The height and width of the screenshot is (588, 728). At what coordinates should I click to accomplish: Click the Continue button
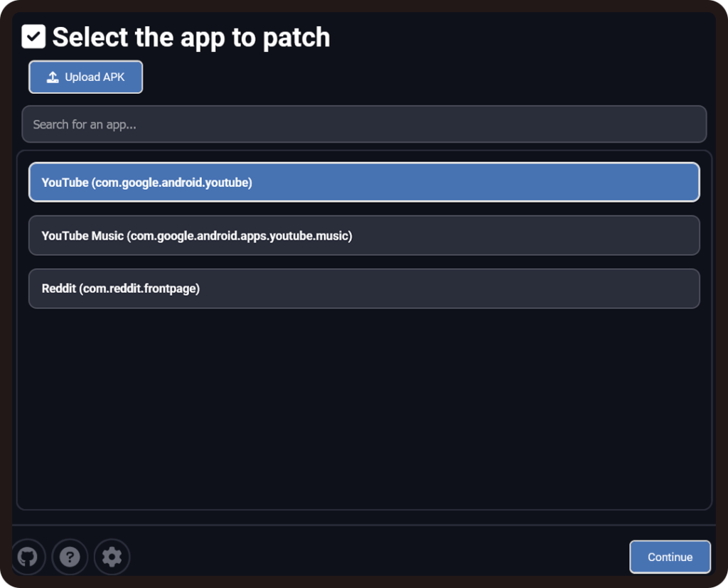(670, 557)
